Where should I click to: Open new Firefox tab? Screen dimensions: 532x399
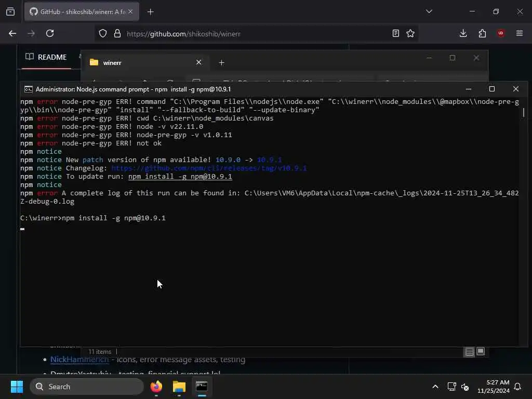point(151,12)
